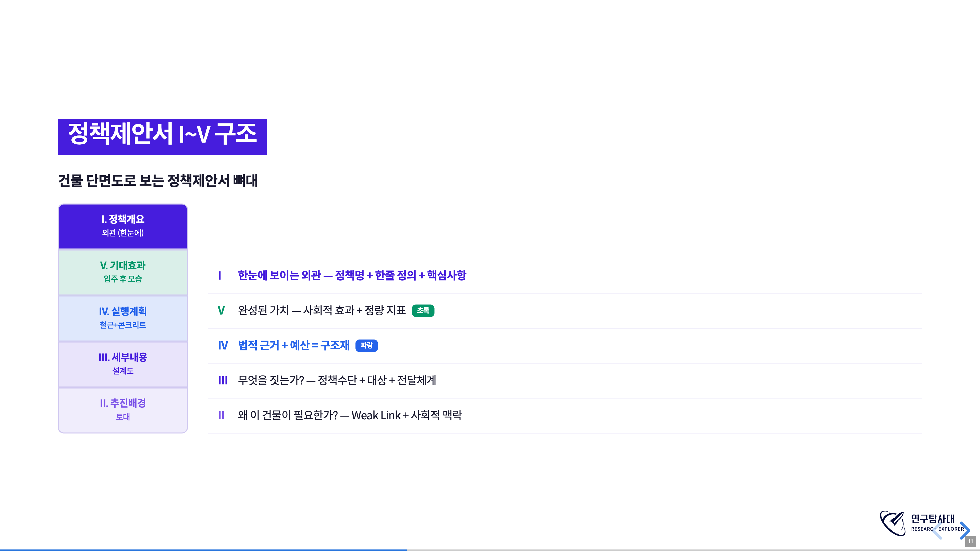980x551 pixels.
Task: Click the rocket Research Explorer logo
Action: (x=892, y=523)
